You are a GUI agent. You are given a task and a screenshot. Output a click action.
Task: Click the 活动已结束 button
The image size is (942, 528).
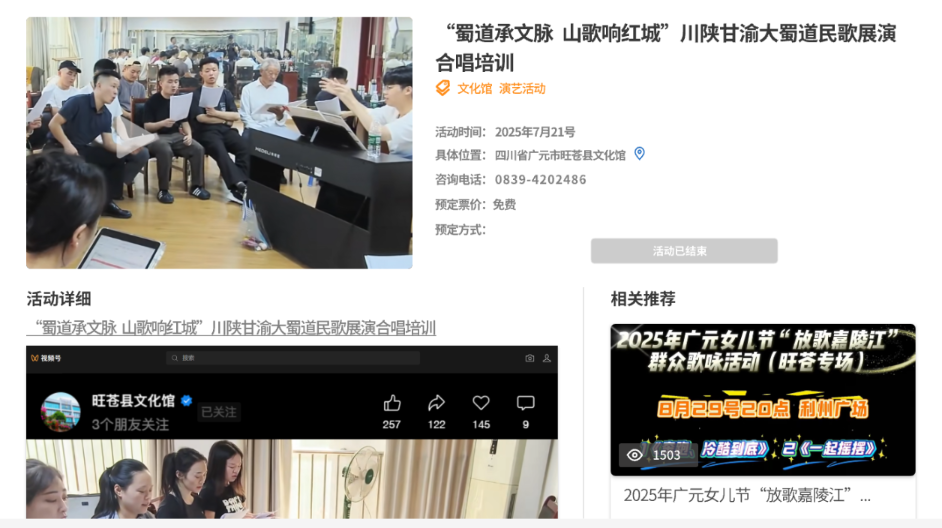point(683,251)
